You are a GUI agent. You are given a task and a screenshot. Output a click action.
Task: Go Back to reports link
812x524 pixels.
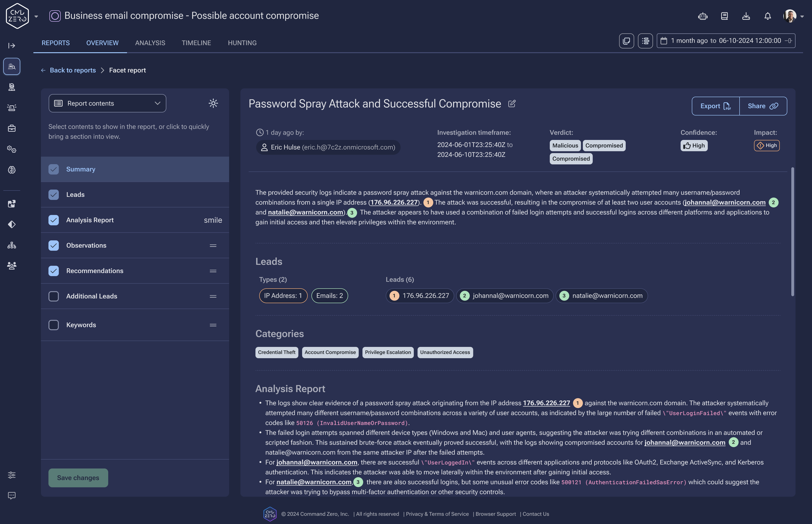[72, 70]
